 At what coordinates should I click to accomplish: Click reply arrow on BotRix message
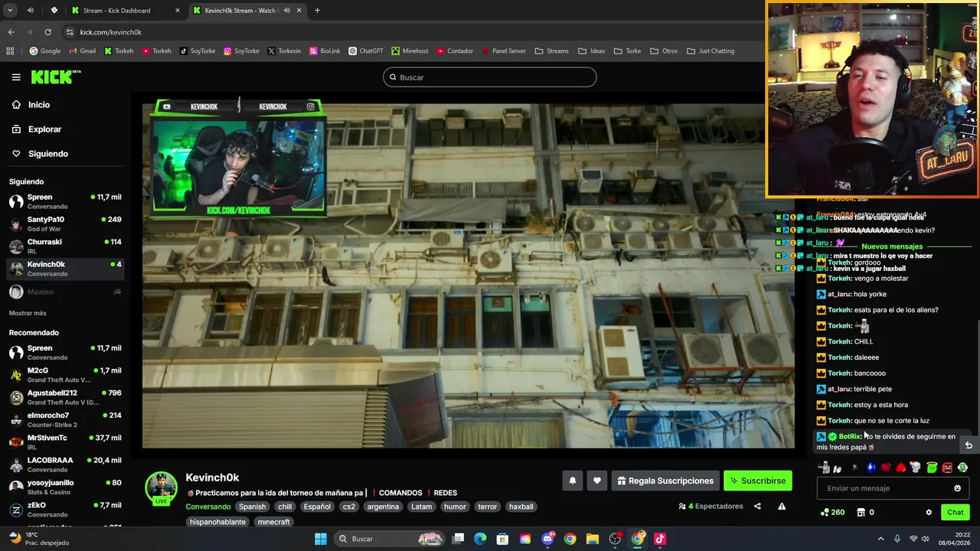click(x=969, y=445)
